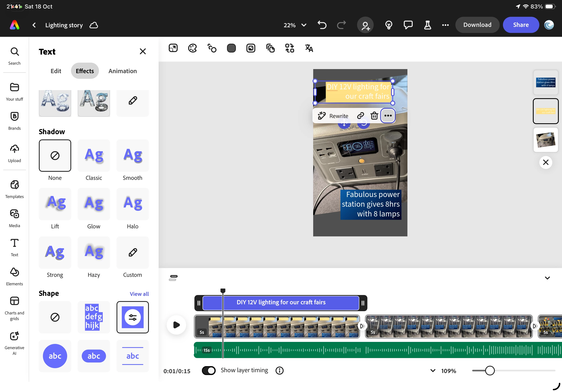Select the Glow shadow style
The height and width of the screenshot is (392, 562).
[94, 204]
